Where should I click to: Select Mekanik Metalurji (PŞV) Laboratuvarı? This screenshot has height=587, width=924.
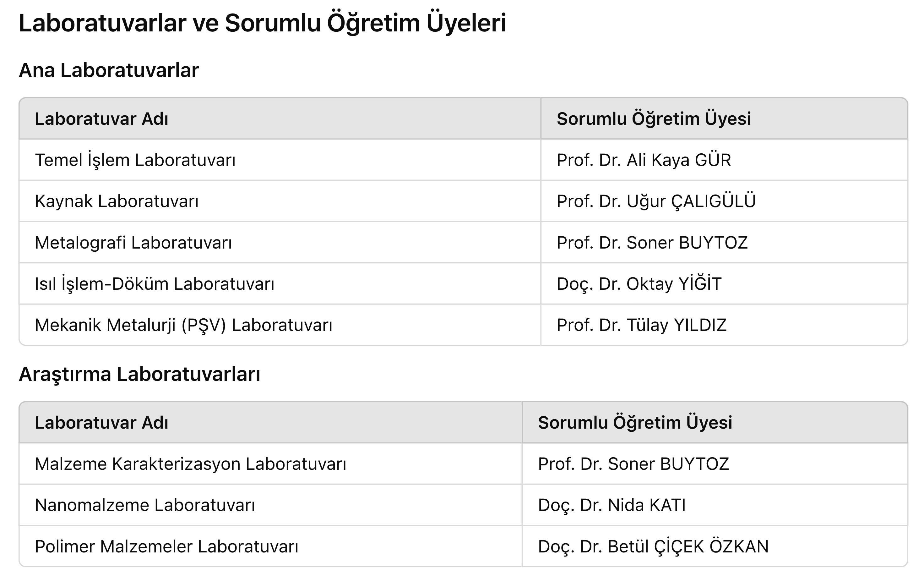click(184, 325)
